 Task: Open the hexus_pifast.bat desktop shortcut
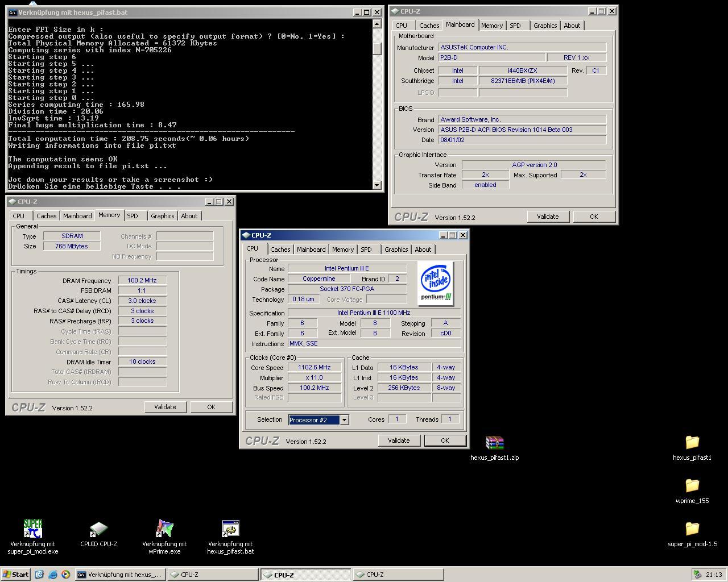[230, 529]
